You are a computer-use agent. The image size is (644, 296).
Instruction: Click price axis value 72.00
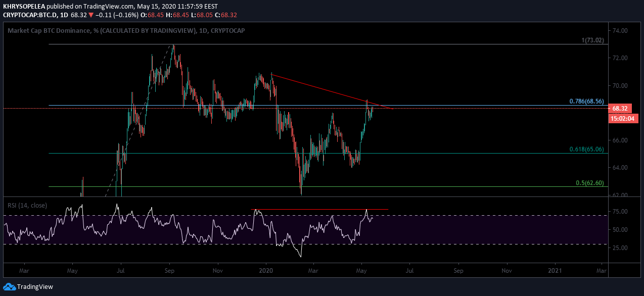(620, 58)
